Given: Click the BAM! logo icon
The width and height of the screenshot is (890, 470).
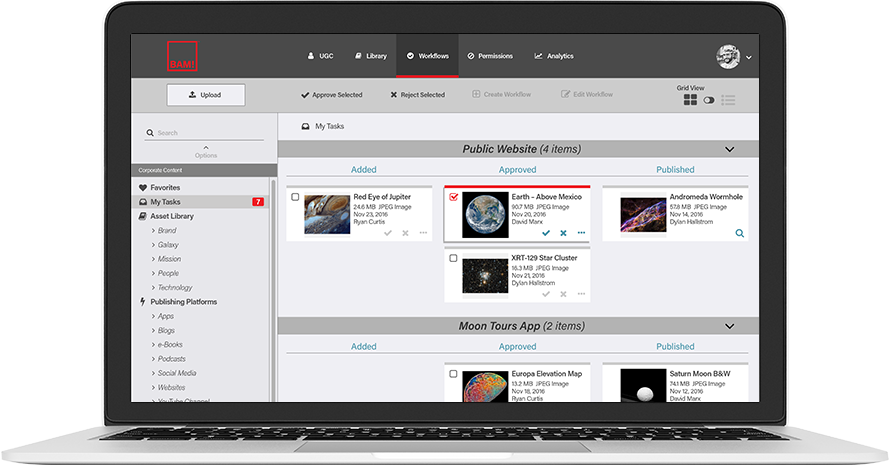Looking at the screenshot, I should click(x=183, y=56).
